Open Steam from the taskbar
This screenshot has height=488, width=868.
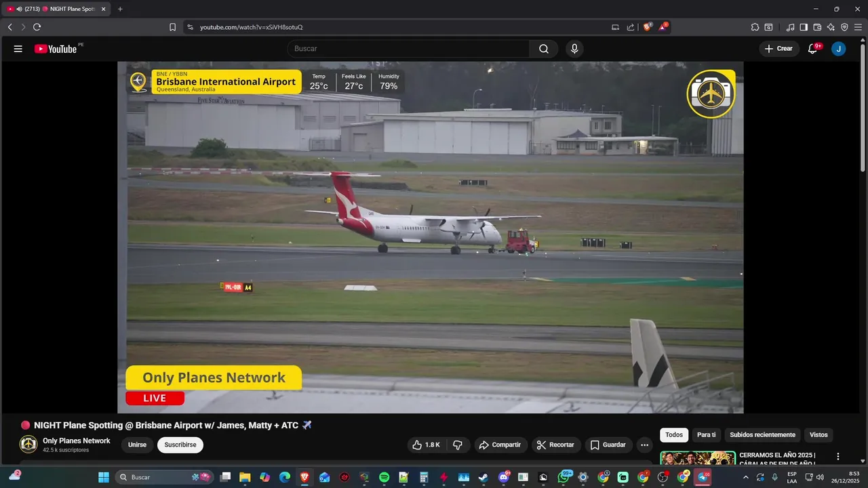coord(483,477)
